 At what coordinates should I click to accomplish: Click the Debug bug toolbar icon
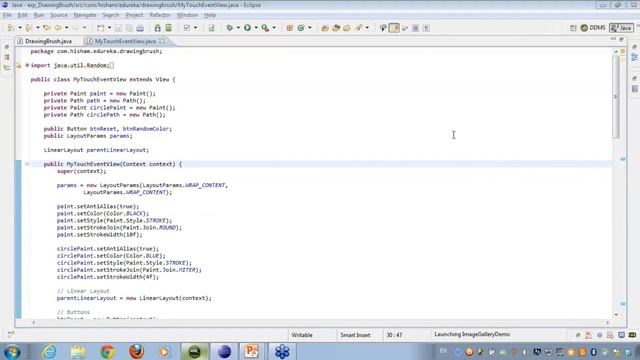pos(229,28)
